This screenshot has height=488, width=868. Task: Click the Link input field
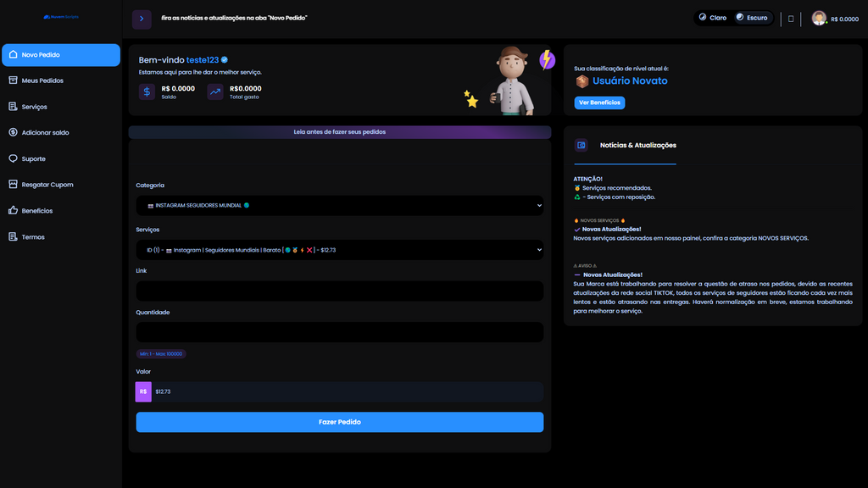[x=339, y=291]
